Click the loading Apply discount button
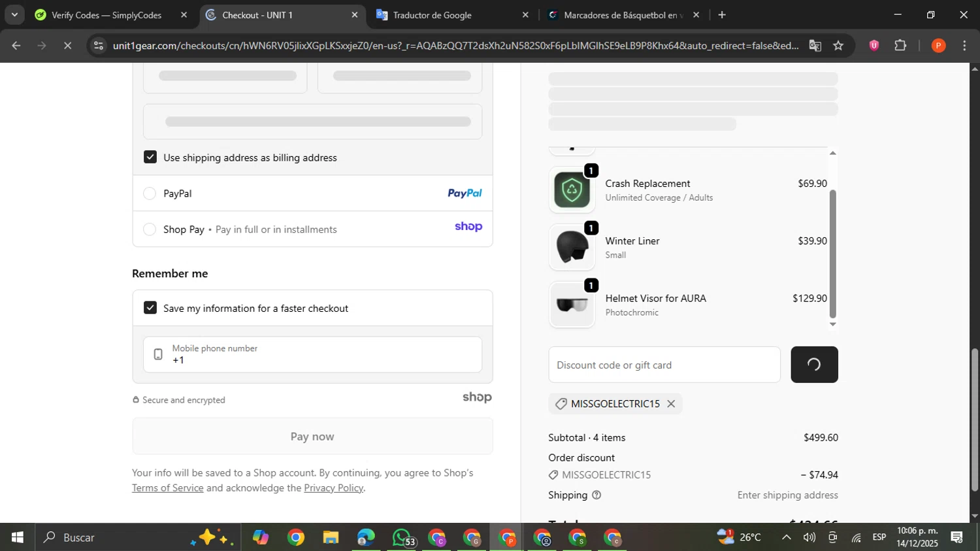The image size is (980, 551). pos(814,365)
